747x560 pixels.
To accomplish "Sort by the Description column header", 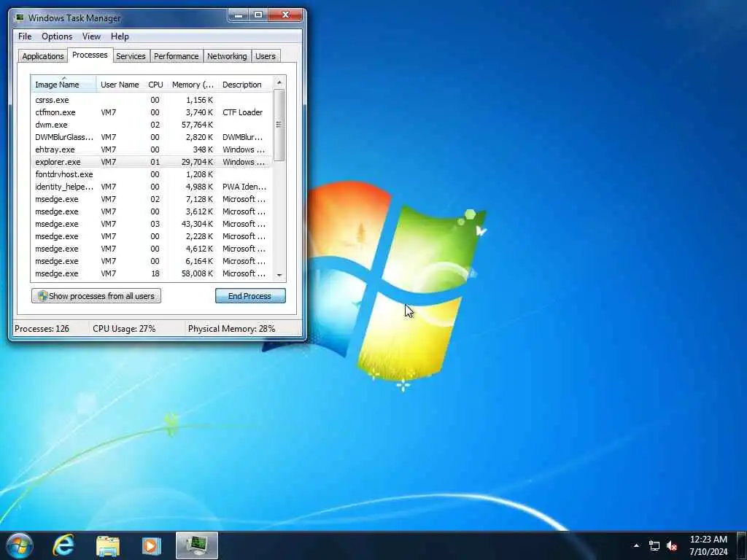I will [245, 85].
